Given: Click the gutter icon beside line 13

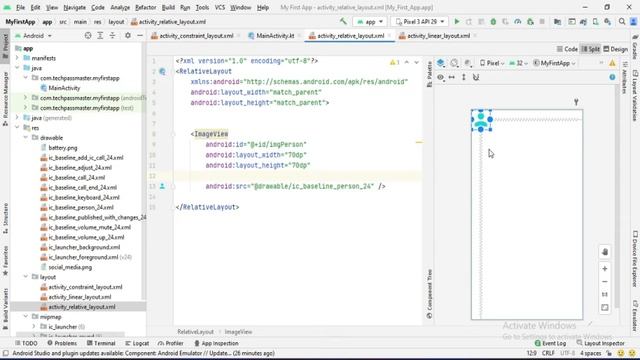Looking at the screenshot, I should pyautogui.click(x=162, y=186).
